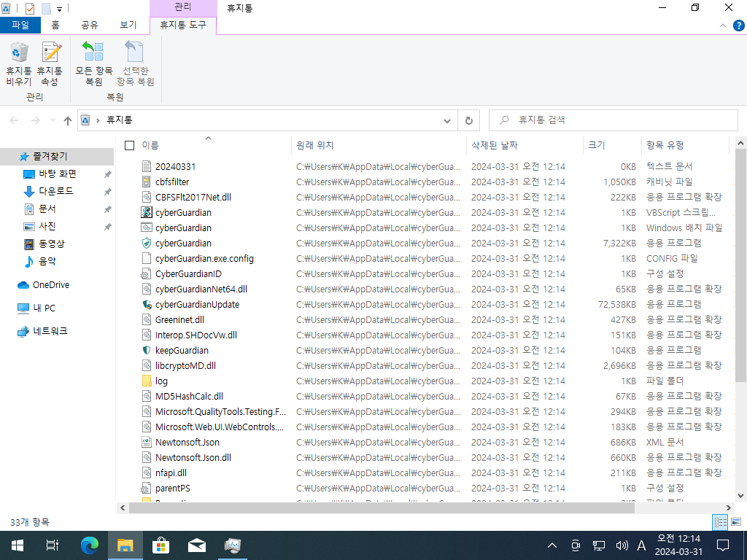Select the cyberGuardian VBScript file icon
The image size is (747, 560).
[x=147, y=212]
